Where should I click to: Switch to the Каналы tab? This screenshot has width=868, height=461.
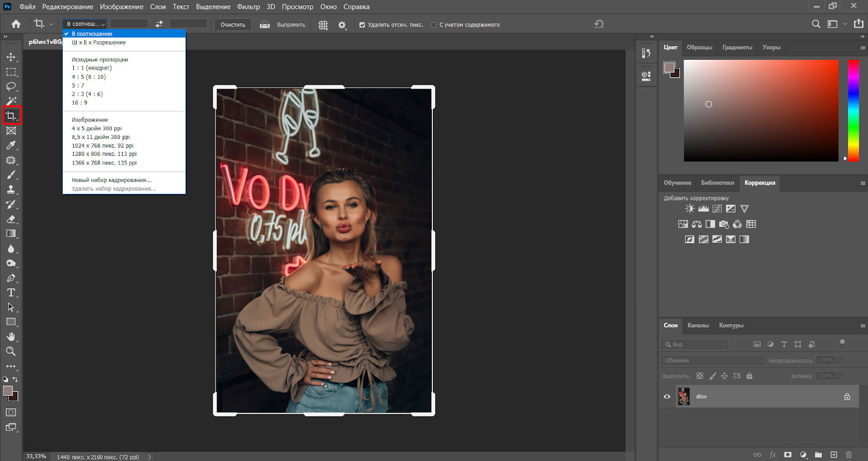(x=698, y=325)
